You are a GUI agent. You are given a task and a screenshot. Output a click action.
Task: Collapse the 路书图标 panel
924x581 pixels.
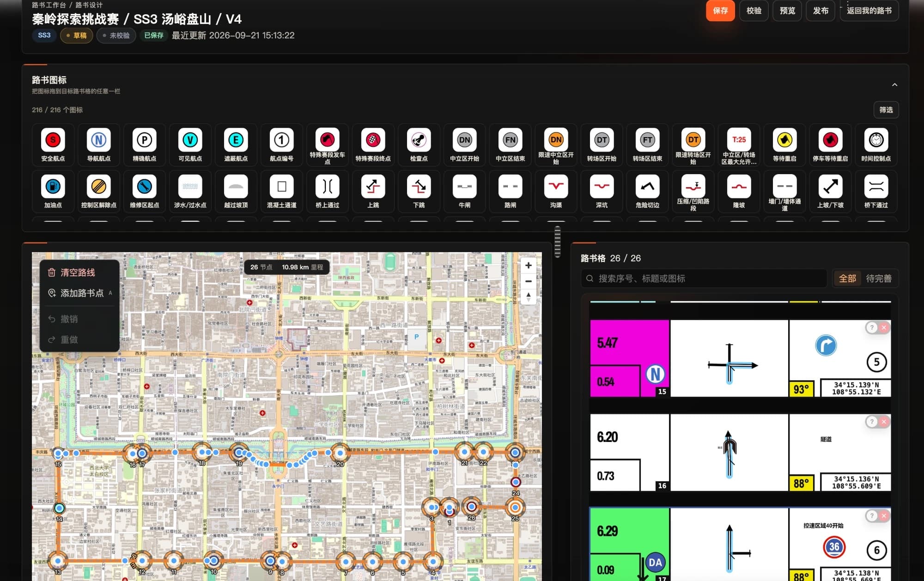tap(894, 85)
